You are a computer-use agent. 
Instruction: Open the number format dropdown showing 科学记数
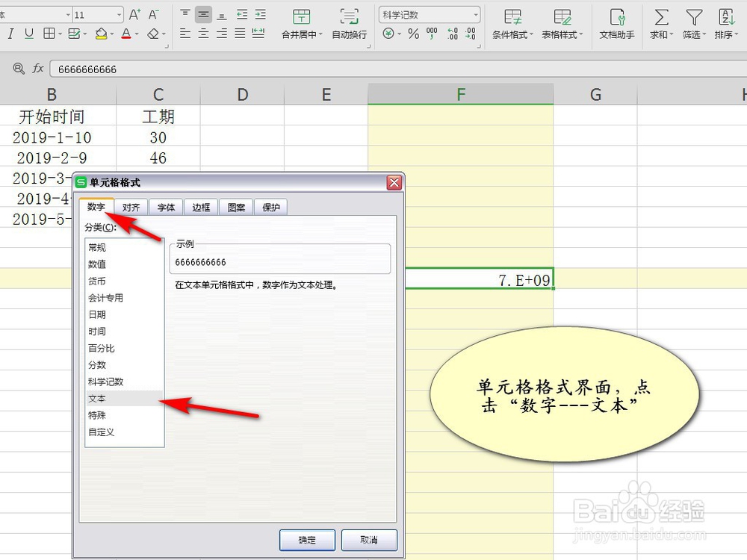coord(476,14)
